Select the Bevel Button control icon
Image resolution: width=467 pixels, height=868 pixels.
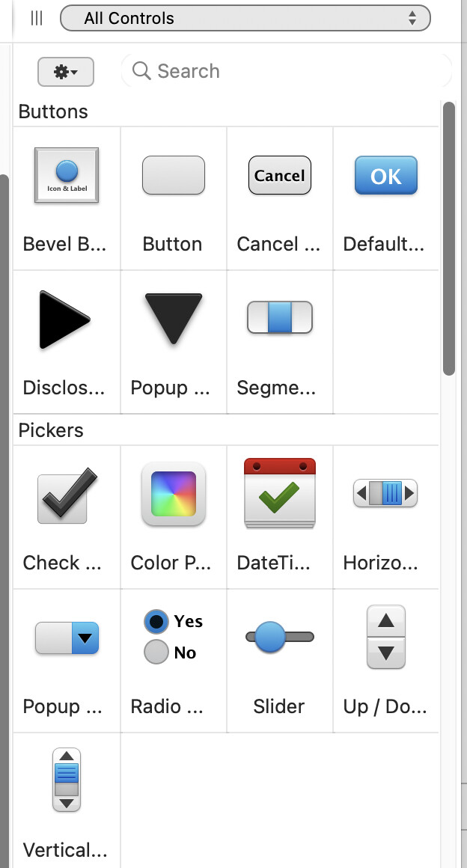pos(67,176)
